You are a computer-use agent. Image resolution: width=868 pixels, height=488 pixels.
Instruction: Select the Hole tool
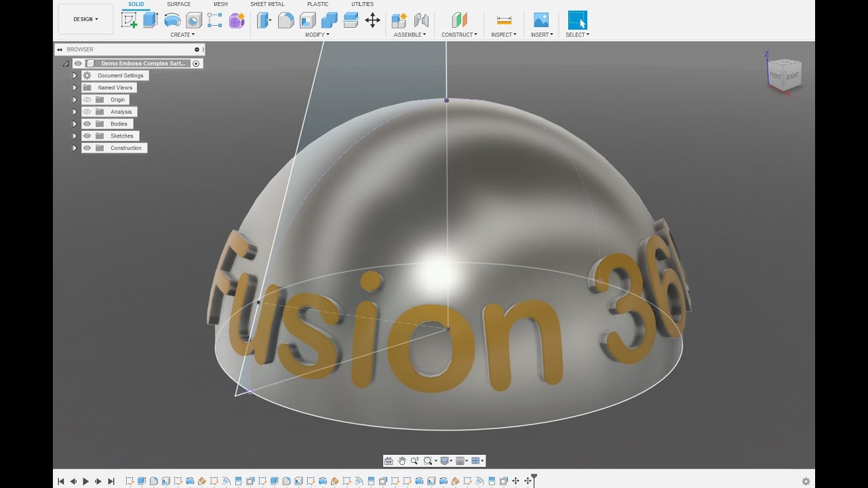(194, 20)
